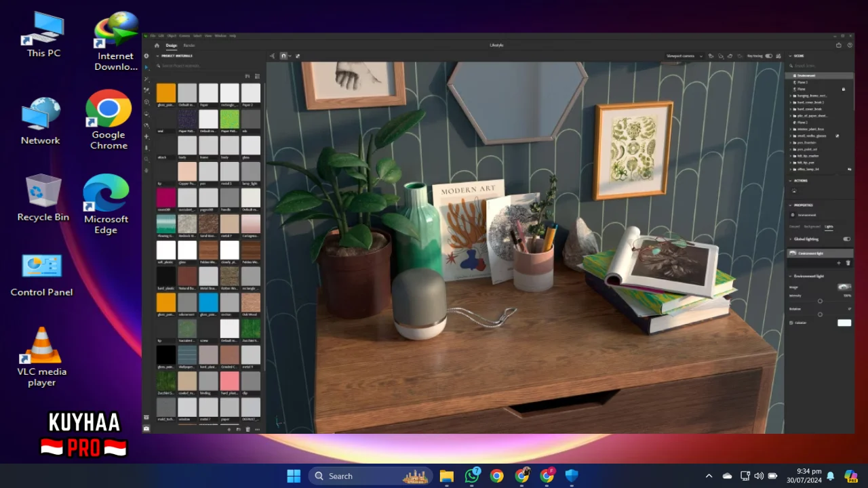868x488 pixels.
Task: Click the sort materials icon
Action: pyautogui.click(x=248, y=76)
